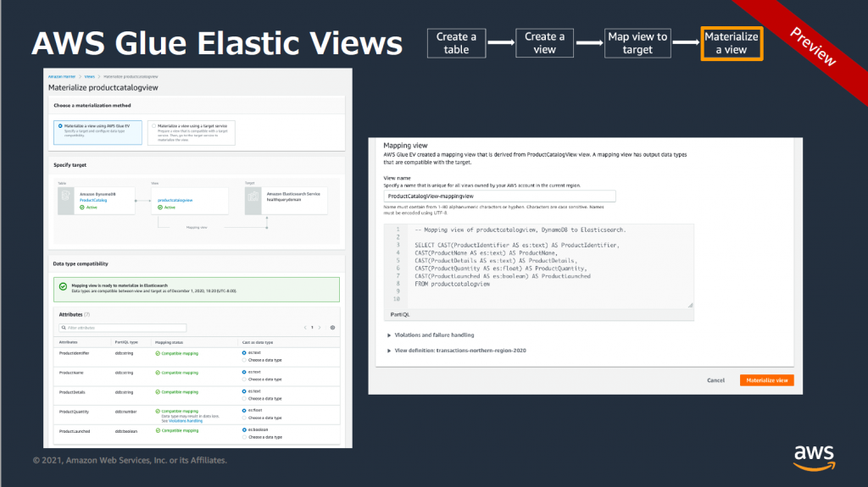Image resolution: width=868 pixels, height=487 pixels.
Task: Open the ProductCatalog table link
Action: (93, 201)
